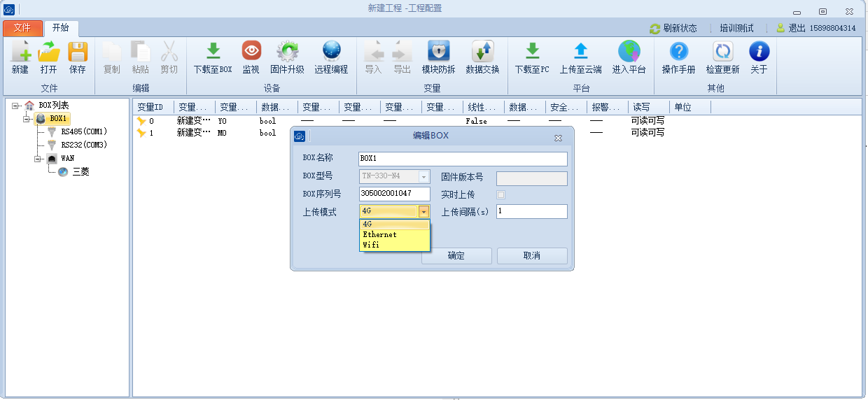Image resolution: width=868 pixels, height=400 pixels.
Task: Select BOX列表 root item
Action: pos(53,106)
